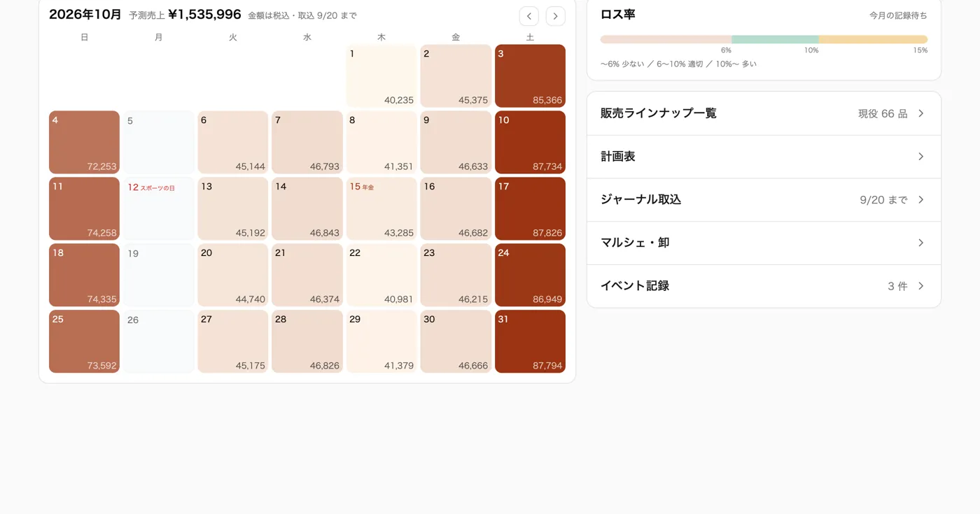Click October 18 cell showing 74,335

coord(84,276)
